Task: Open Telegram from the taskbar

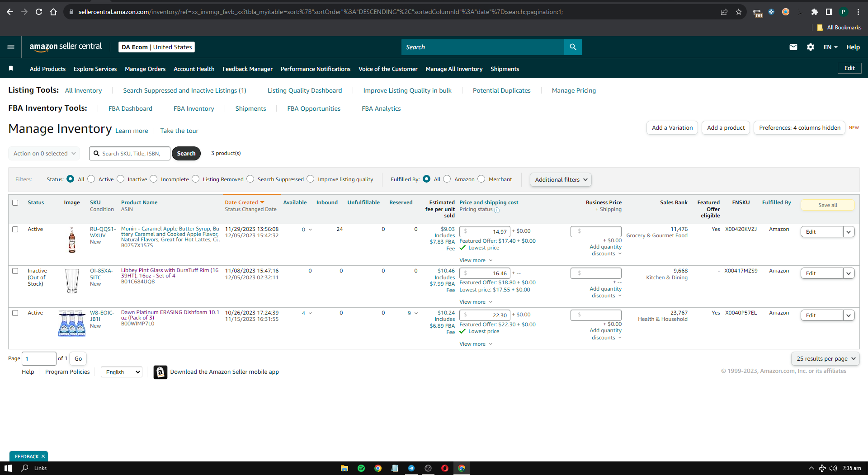Action: point(411,468)
